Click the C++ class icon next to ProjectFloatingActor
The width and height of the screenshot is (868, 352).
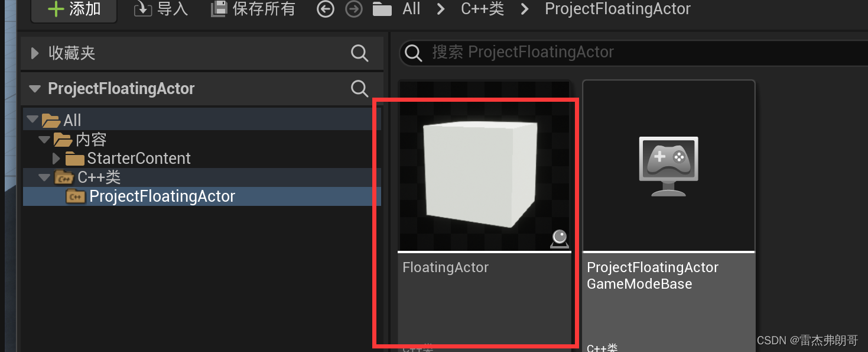coord(76,195)
